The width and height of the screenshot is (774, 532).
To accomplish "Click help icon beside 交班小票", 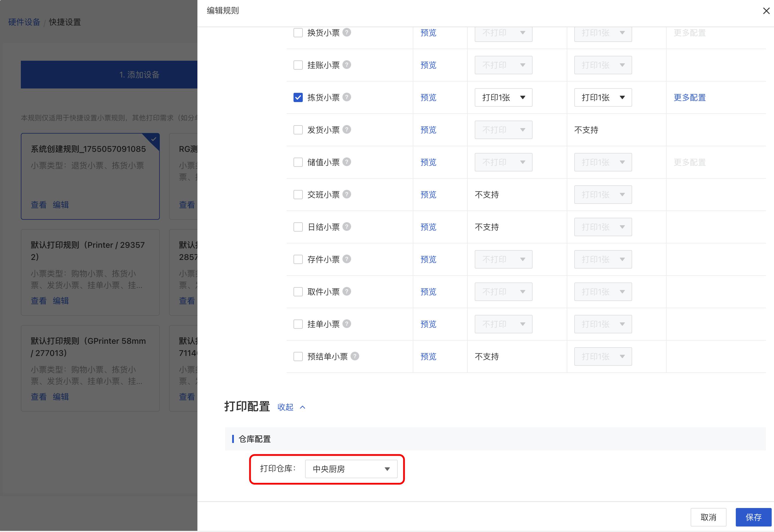I will click(x=347, y=194).
